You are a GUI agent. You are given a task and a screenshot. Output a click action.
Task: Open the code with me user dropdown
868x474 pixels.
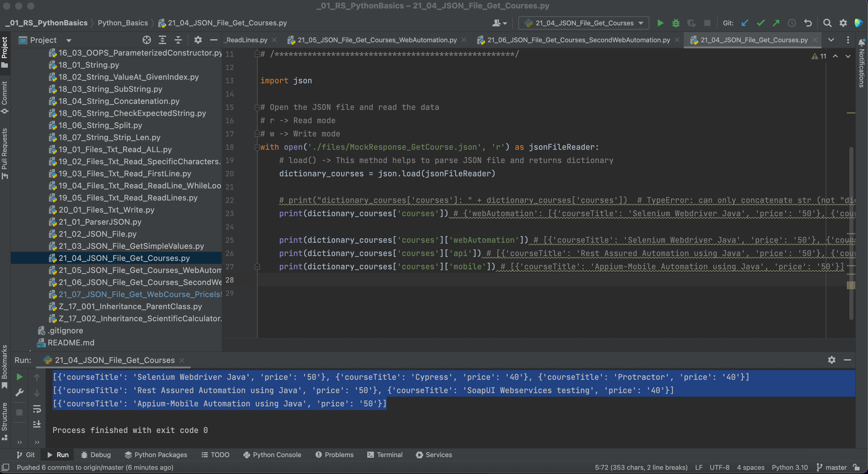[500, 23]
